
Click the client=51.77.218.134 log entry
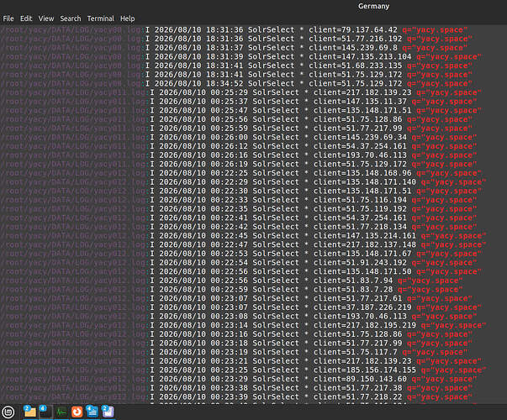click(360, 227)
